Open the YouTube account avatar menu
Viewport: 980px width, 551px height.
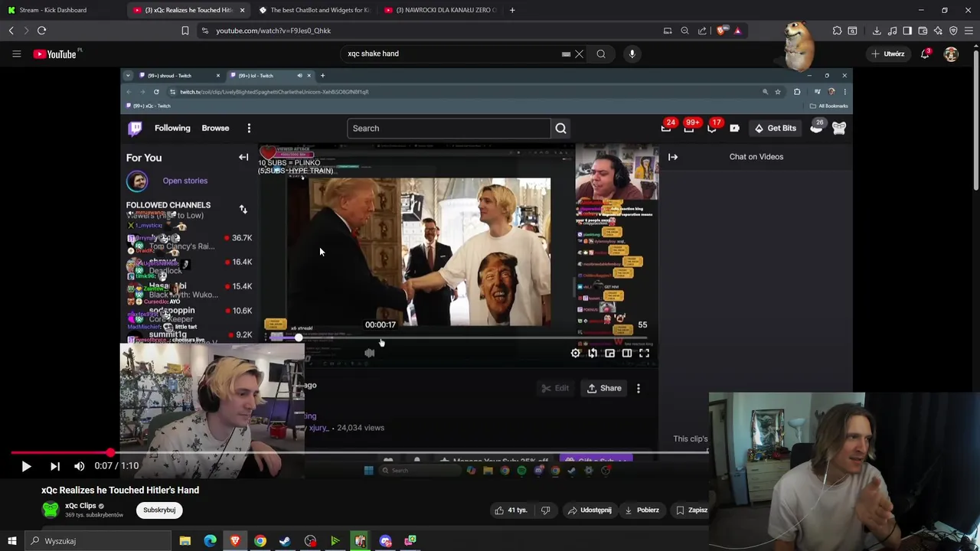click(951, 54)
